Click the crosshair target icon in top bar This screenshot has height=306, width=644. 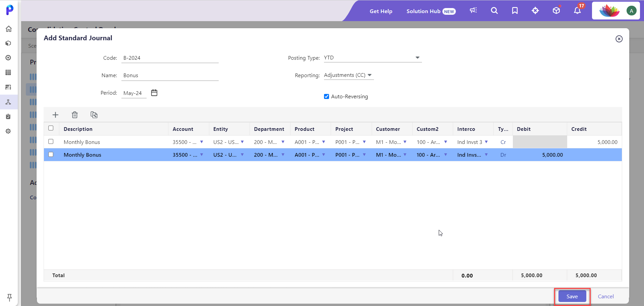pos(535,11)
